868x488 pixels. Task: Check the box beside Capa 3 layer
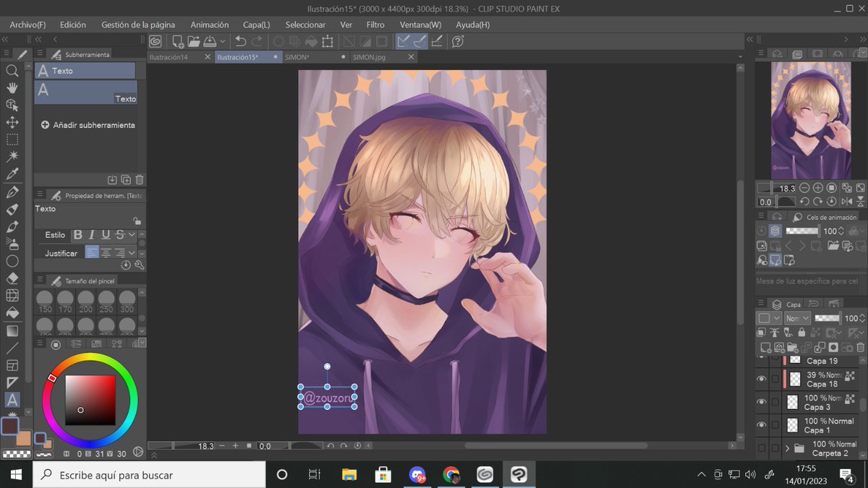pyautogui.click(x=775, y=402)
